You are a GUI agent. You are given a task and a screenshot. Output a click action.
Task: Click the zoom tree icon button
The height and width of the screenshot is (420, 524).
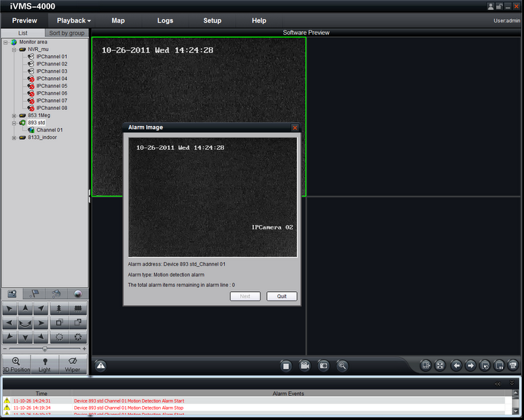(x=59, y=309)
